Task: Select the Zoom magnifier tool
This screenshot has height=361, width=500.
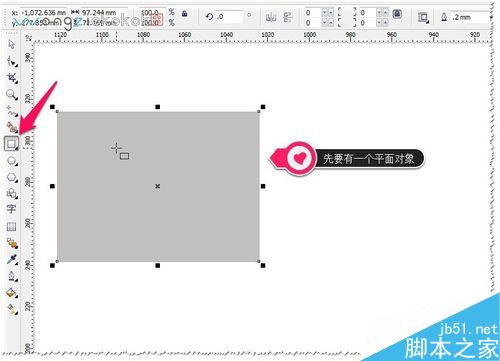Action: [12, 95]
